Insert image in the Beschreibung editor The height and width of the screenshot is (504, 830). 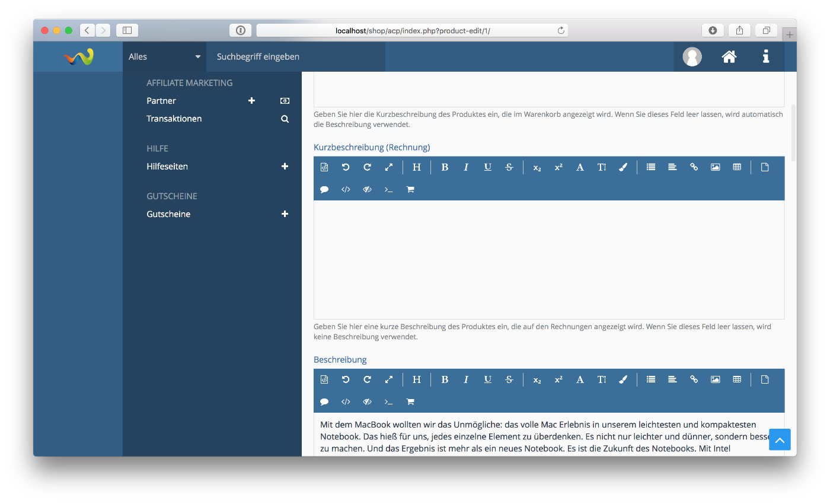[x=716, y=379]
